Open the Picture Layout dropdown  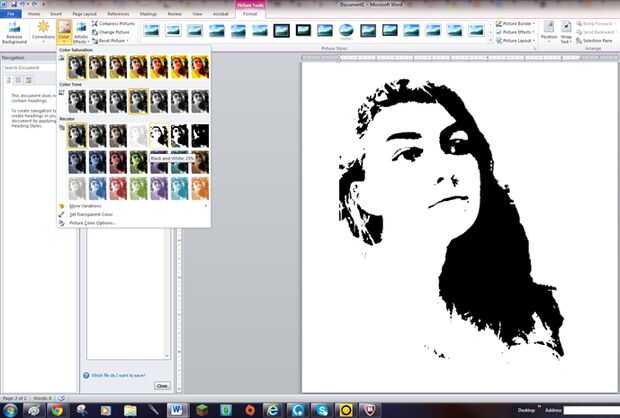515,41
